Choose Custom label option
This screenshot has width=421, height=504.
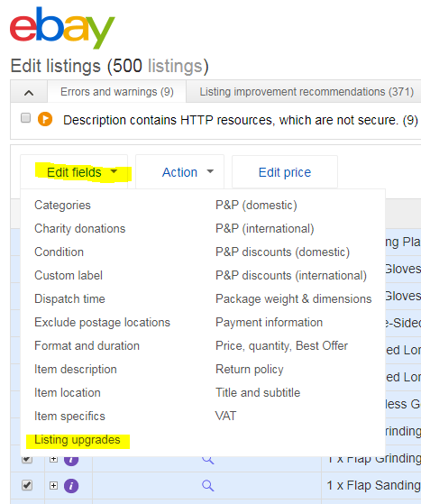(69, 276)
